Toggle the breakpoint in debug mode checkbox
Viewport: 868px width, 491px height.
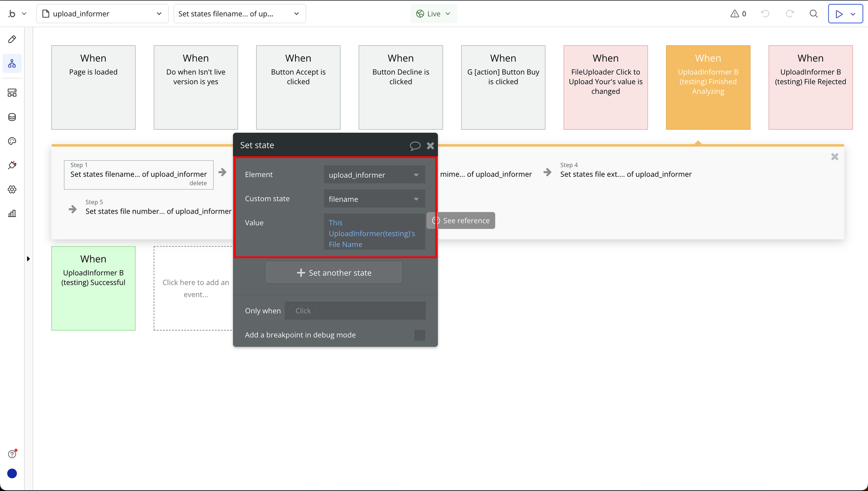click(x=419, y=335)
